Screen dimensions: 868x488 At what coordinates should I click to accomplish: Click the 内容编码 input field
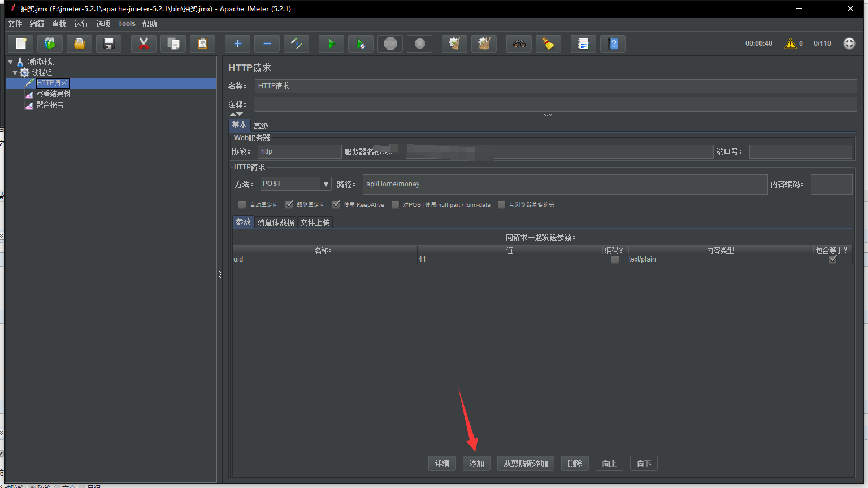[832, 184]
